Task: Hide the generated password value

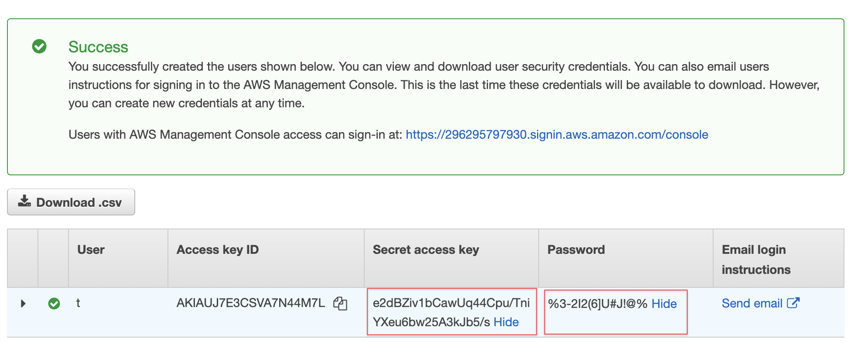Action: click(664, 304)
